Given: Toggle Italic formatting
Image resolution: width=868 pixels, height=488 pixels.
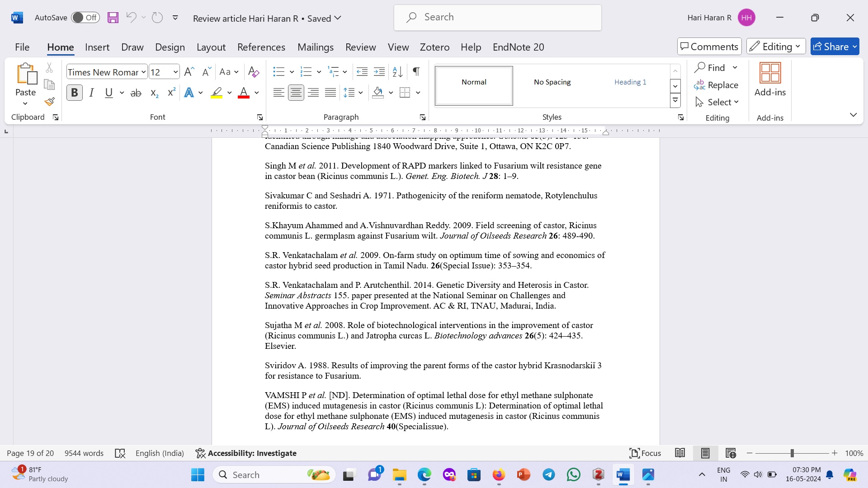Looking at the screenshot, I should (x=92, y=93).
